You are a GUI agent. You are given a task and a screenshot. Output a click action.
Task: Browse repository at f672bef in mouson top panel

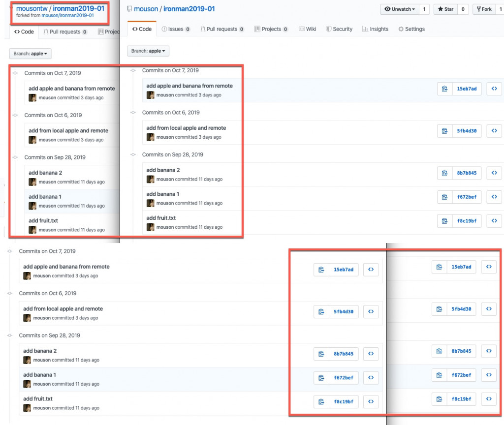point(494,197)
